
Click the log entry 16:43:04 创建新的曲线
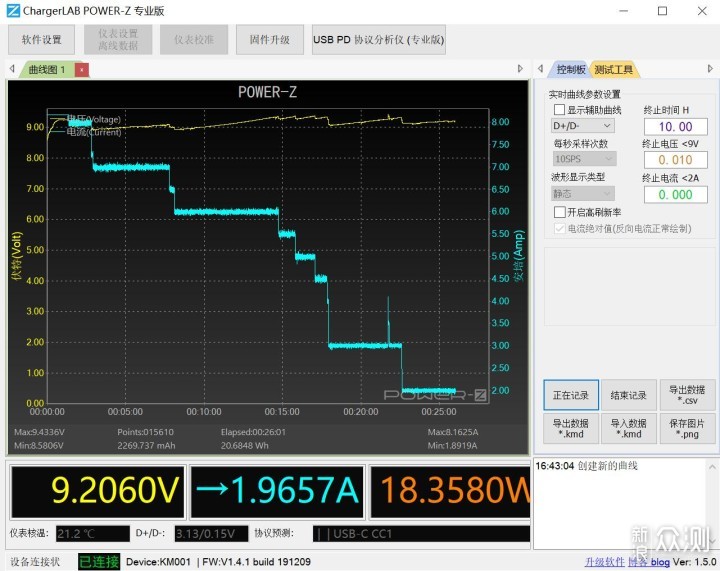click(586, 466)
